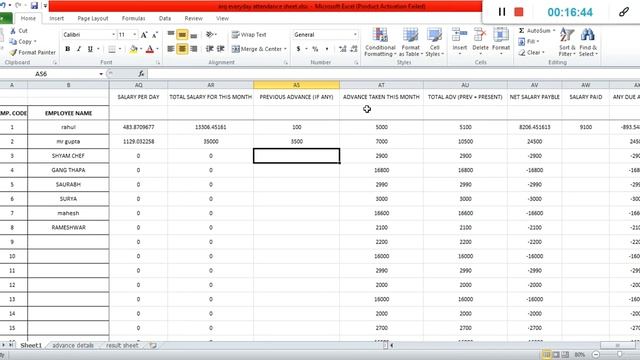Click the formula bar input
Screen dimensions: 640x360
tap(393, 74)
